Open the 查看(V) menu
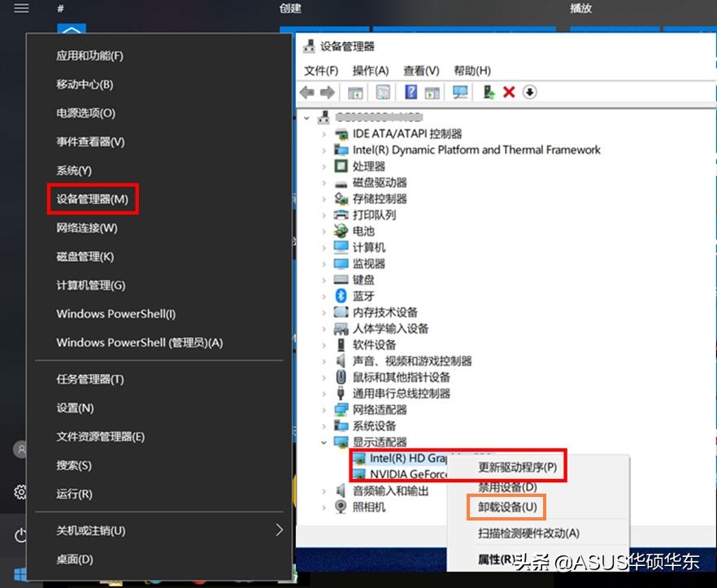The width and height of the screenshot is (717, 588). 420,70
